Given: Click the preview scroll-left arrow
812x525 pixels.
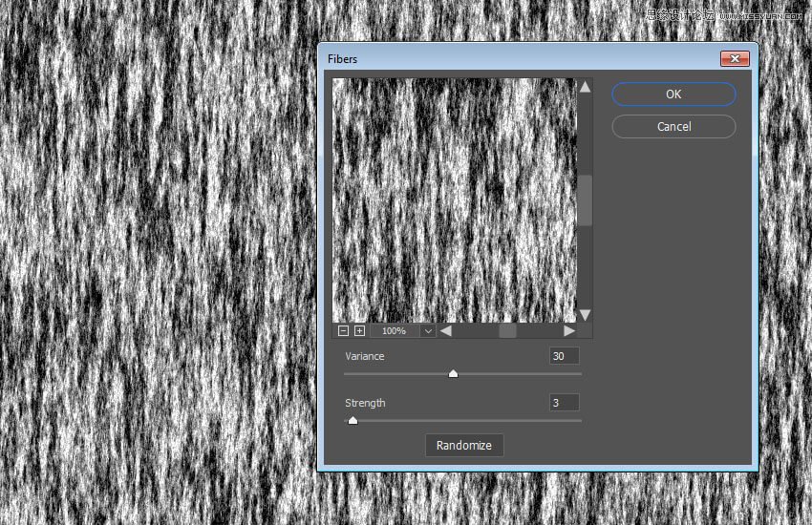Looking at the screenshot, I should tap(445, 330).
